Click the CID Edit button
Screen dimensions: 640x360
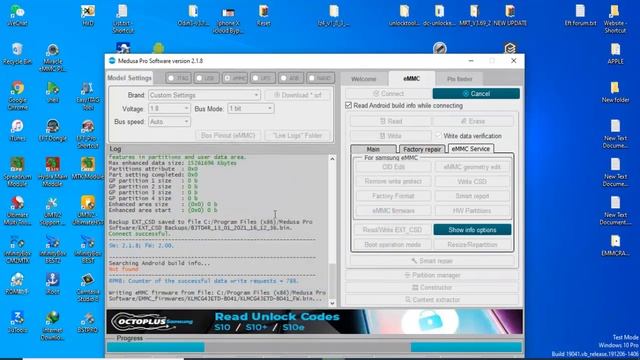coord(393,167)
